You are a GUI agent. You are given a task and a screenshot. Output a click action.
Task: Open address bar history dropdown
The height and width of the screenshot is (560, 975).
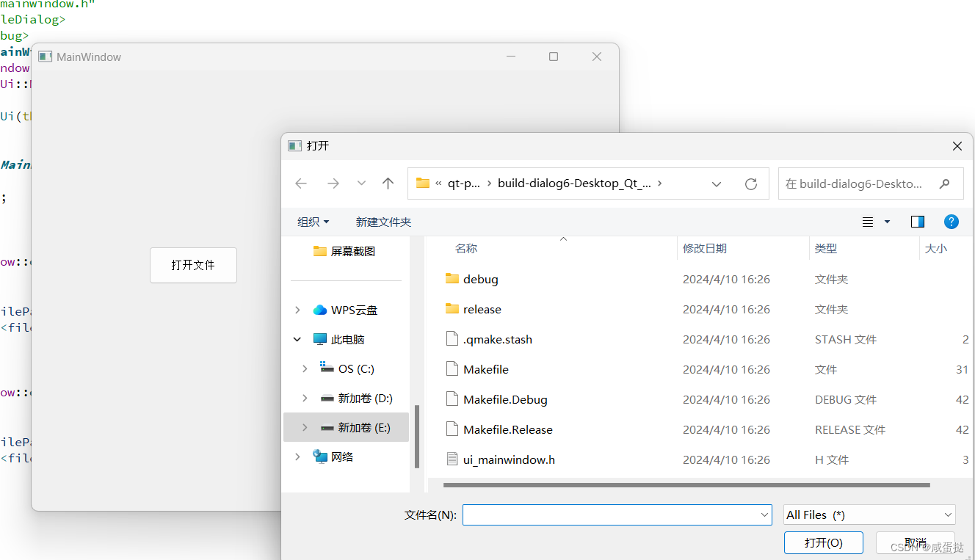coord(717,184)
